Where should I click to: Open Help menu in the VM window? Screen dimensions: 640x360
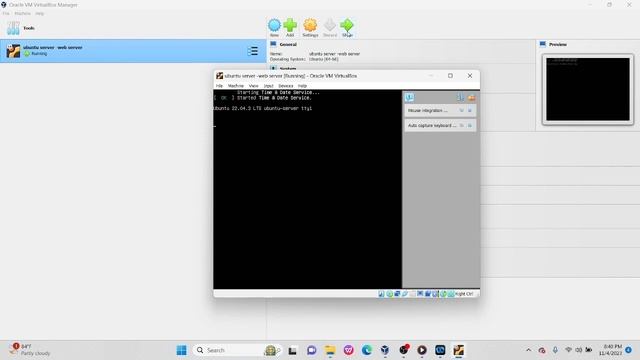(302, 86)
